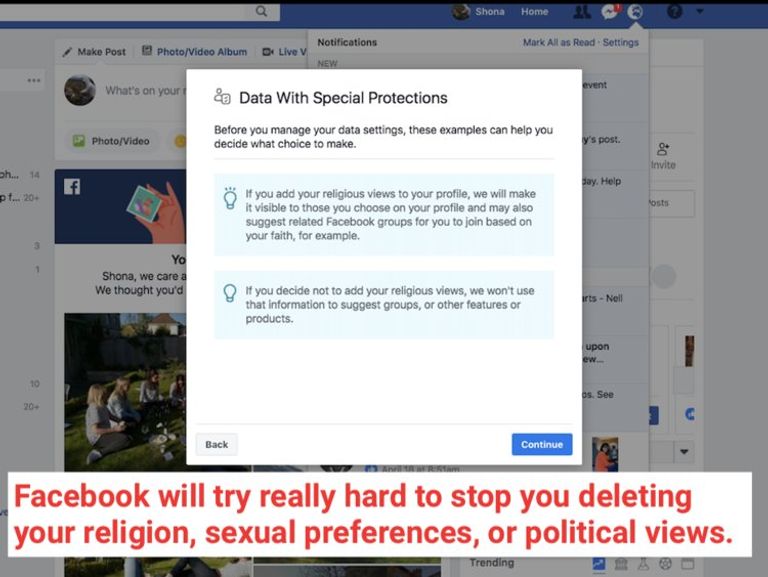The image size is (768, 577).
Task: Select the Trending politics building icon
Action: click(621, 564)
